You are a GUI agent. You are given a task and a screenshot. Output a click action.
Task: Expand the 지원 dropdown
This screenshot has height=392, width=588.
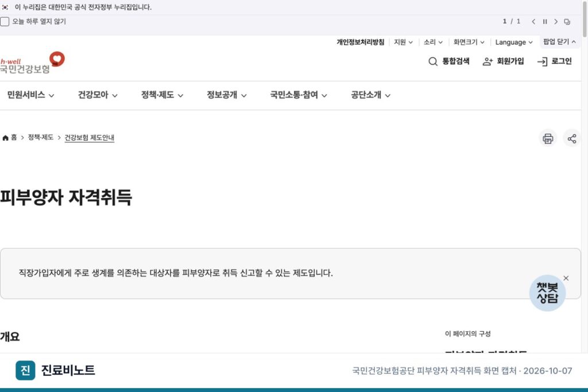point(403,42)
